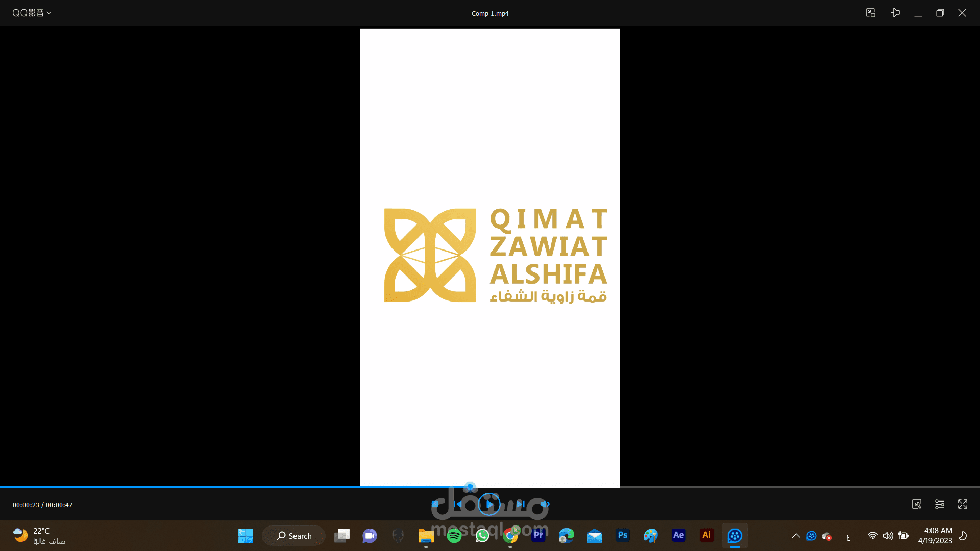
Task: Check the battery status icon
Action: click(903, 536)
